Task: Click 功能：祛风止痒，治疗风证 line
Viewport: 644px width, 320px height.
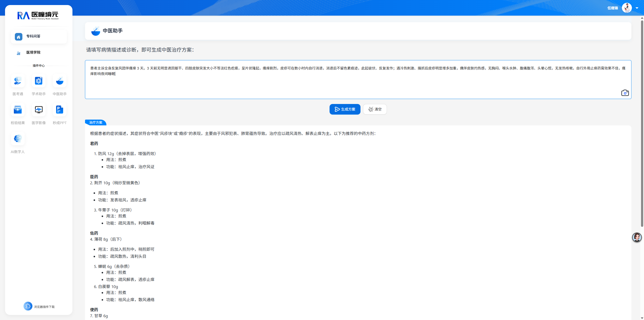Action: point(130,167)
